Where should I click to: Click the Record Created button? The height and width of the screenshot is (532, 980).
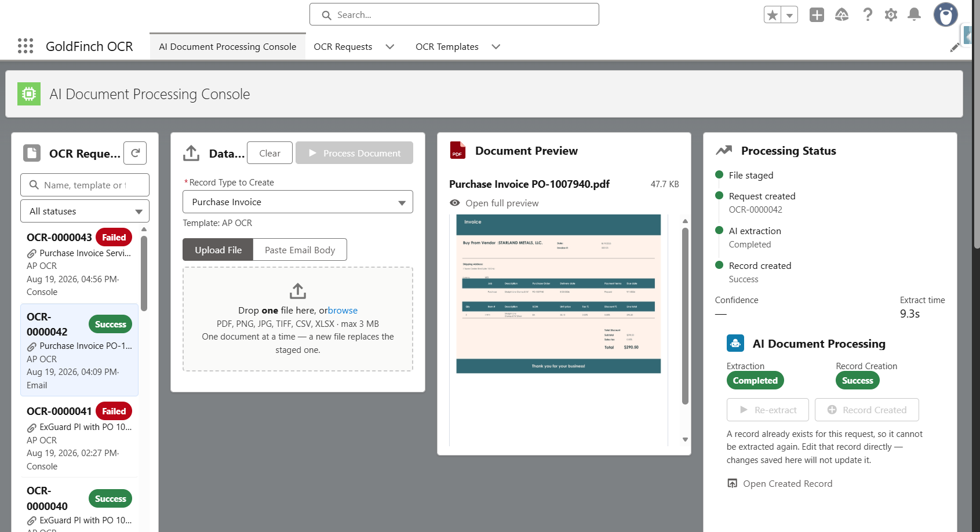[x=867, y=410]
